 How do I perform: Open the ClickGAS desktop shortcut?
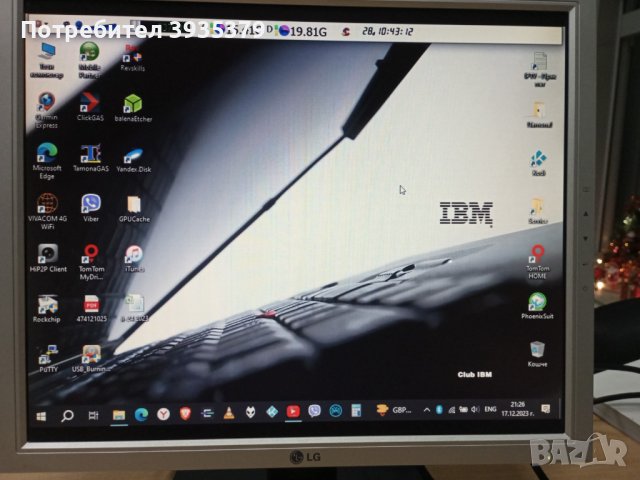90,105
